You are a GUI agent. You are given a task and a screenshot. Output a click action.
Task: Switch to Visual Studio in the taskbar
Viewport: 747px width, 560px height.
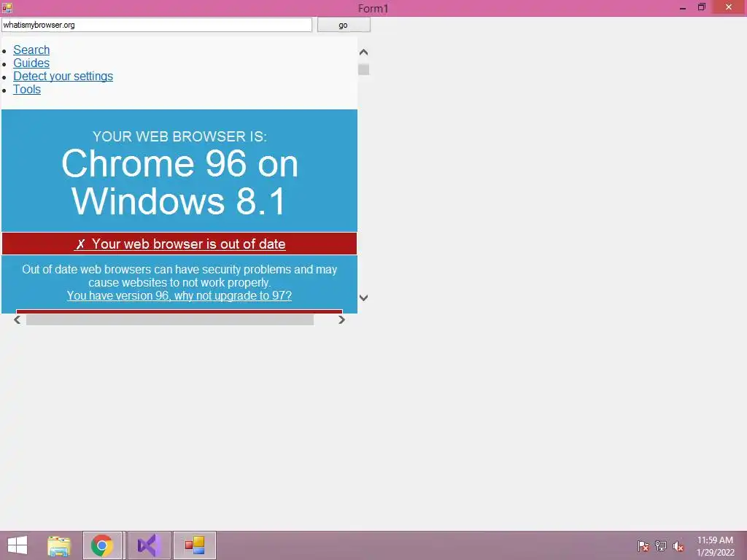coord(149,545)
